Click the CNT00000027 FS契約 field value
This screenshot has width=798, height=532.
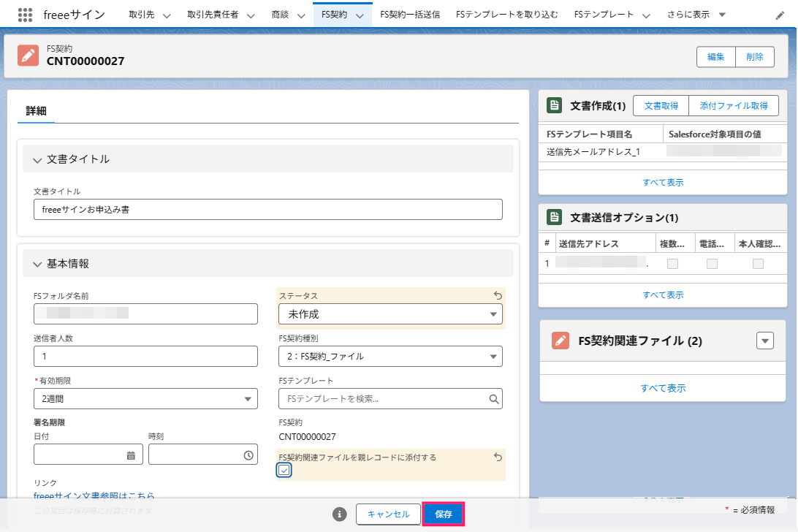click(308, 437)
